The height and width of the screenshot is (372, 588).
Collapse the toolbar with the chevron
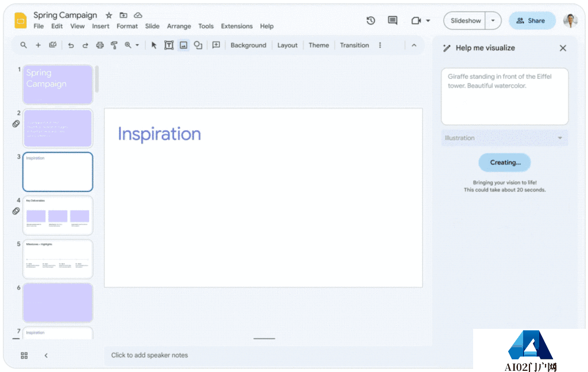(414, 45)
